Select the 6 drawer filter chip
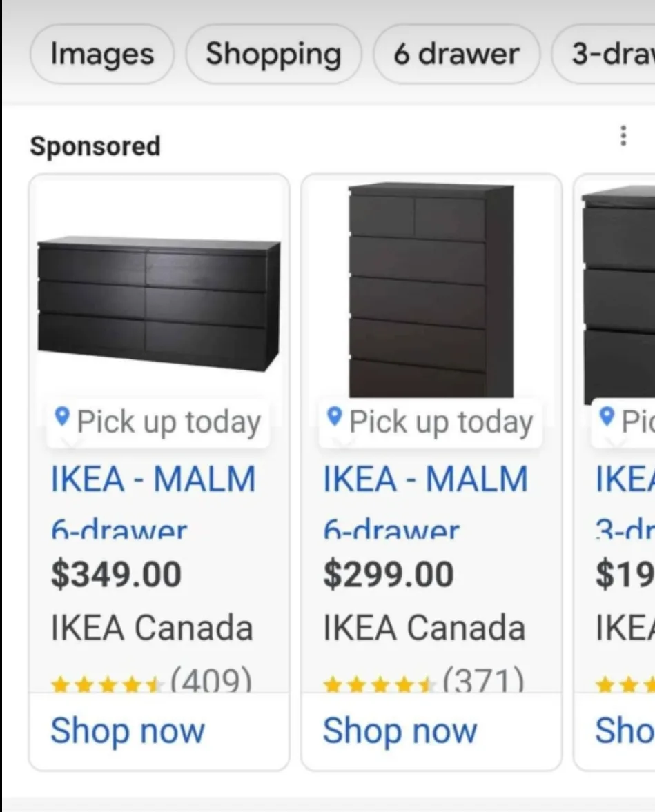Image resolution: width=655 pixels, height=812 pixels. [456, 54]
